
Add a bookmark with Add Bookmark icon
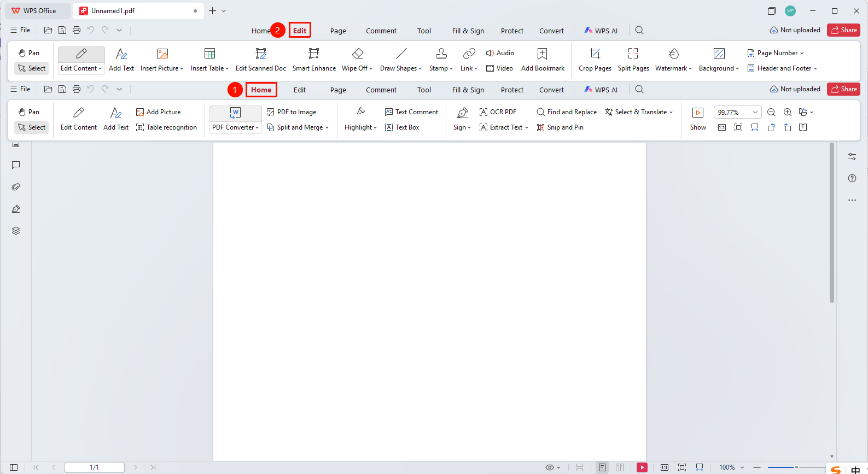pyautogui.click(x=542, y=54)
